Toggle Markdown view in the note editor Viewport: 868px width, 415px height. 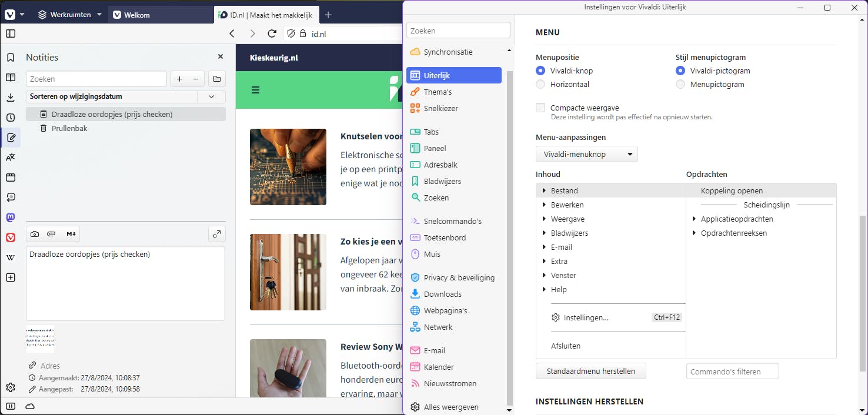[71, 233]
